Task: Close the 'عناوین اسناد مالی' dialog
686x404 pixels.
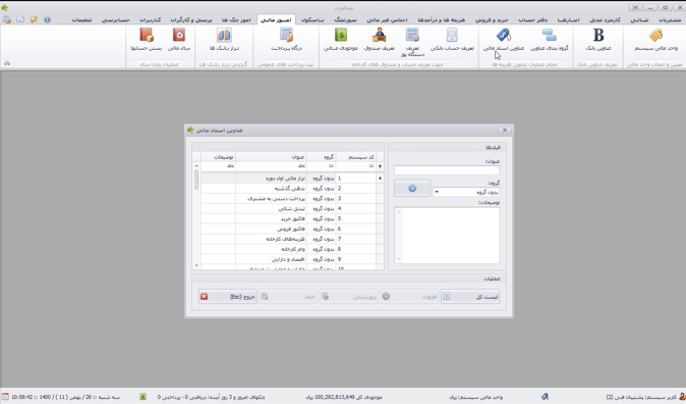Action: (505, 130)
